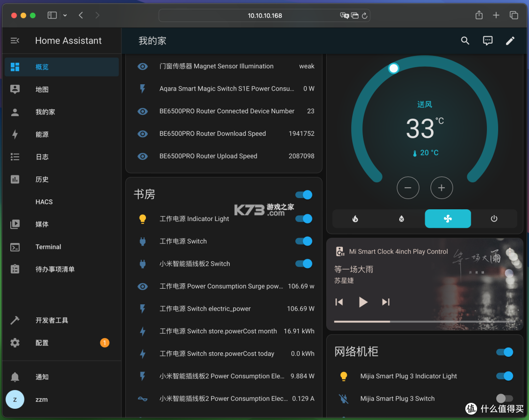Open Safari share menu
Image resolution: width=529 pixels, height=420 pixels.
[x=479, y=15]
